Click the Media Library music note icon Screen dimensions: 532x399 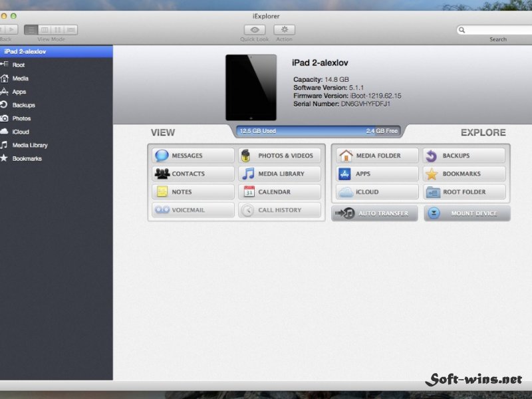click(x=248, y=174)
